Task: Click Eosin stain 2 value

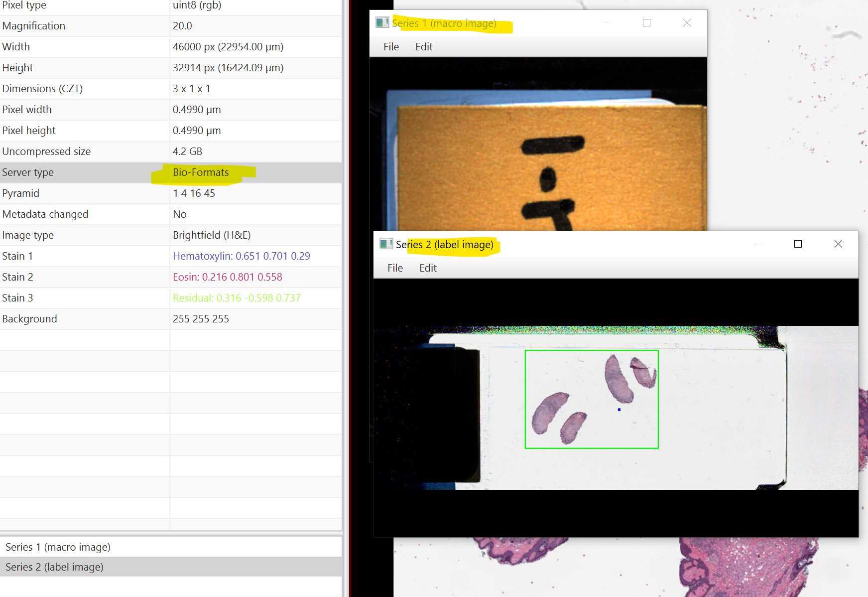Action: click(x=228, y=277)
